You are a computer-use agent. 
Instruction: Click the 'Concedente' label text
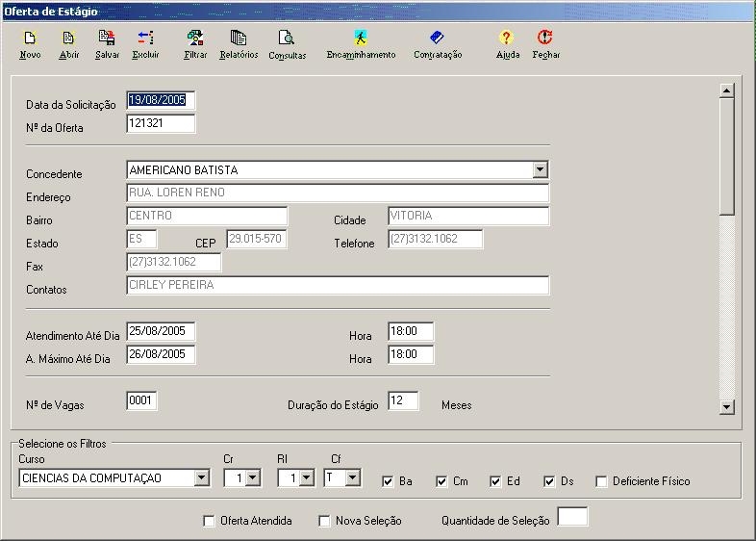point(54,174)
